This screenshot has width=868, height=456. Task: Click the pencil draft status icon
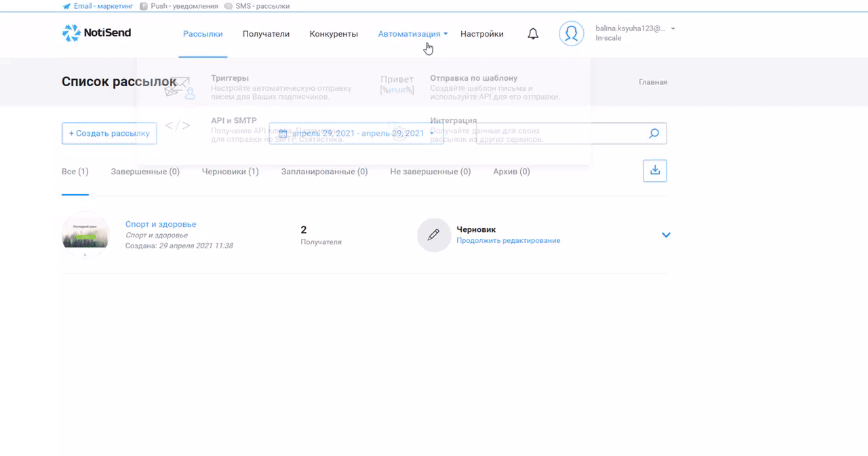(x=434, y=235)
